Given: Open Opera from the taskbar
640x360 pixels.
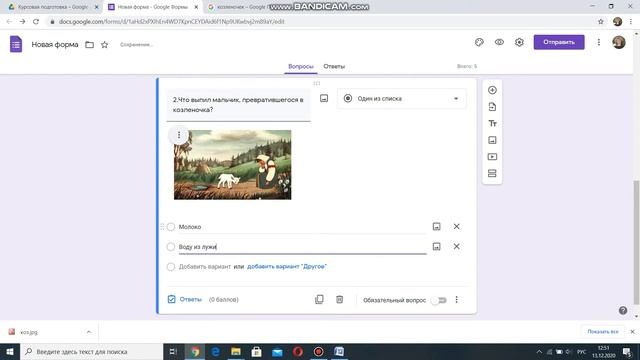Looking at the screenshot, I should click(x=298, y=351).
